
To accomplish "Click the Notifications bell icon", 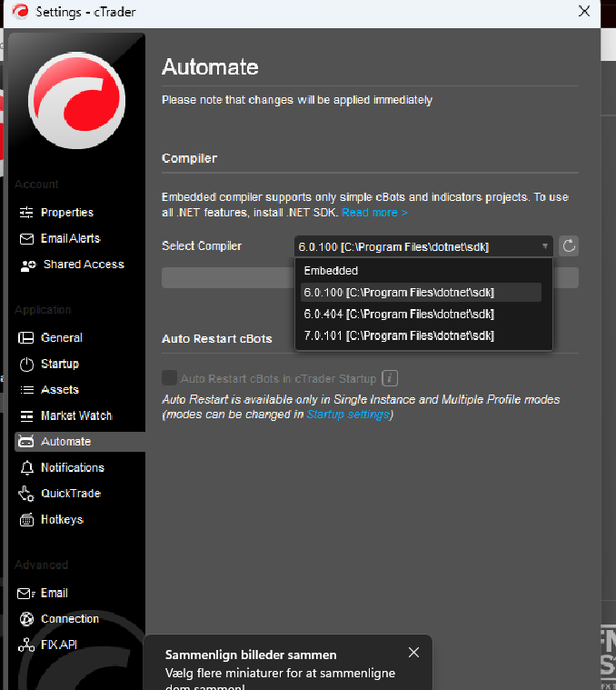I will [27, 468].
